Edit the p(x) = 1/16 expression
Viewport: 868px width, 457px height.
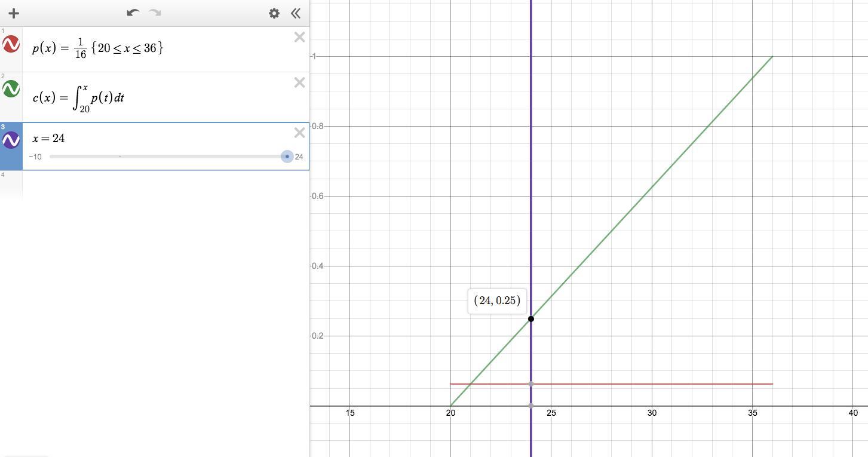pos(97,48)
